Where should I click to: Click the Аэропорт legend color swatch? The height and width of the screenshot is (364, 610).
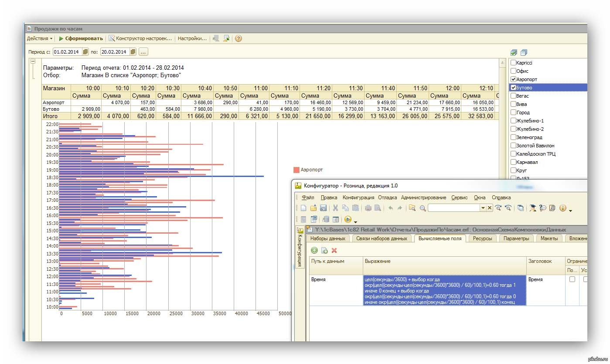(x=296, y=170)
